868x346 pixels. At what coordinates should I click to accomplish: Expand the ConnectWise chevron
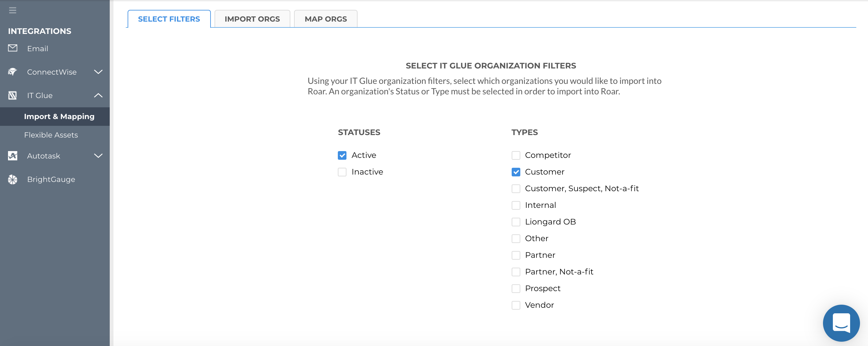(98, 72)
